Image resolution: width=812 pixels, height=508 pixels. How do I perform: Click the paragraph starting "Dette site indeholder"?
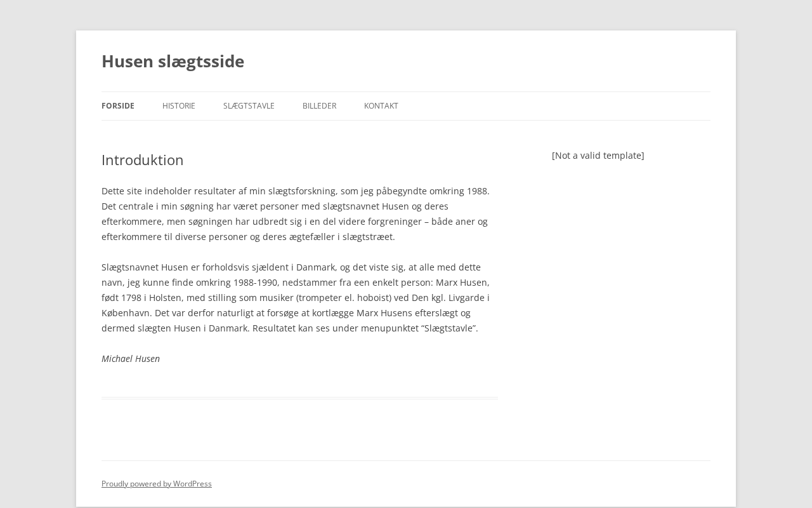[295, 214]
